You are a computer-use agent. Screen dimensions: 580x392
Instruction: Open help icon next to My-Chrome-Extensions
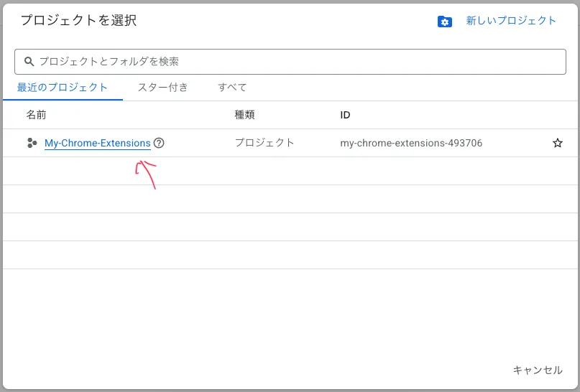tap(159, 143)
